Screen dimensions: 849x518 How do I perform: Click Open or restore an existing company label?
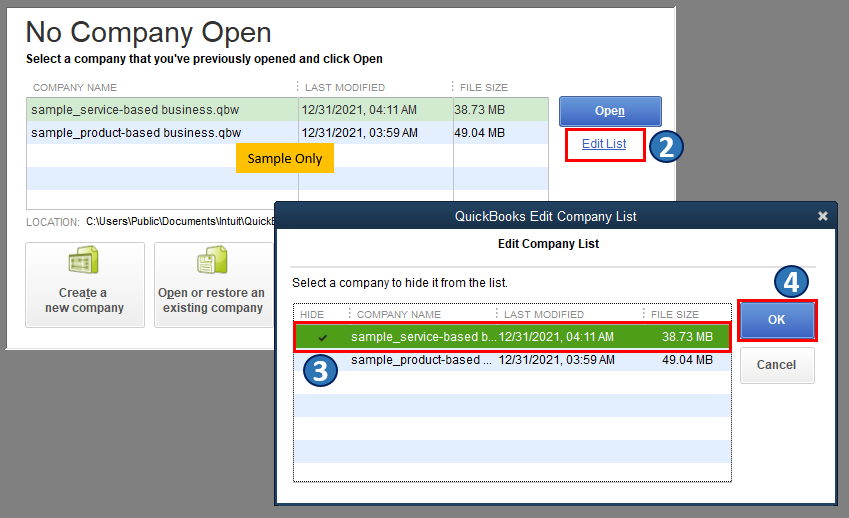212,300
